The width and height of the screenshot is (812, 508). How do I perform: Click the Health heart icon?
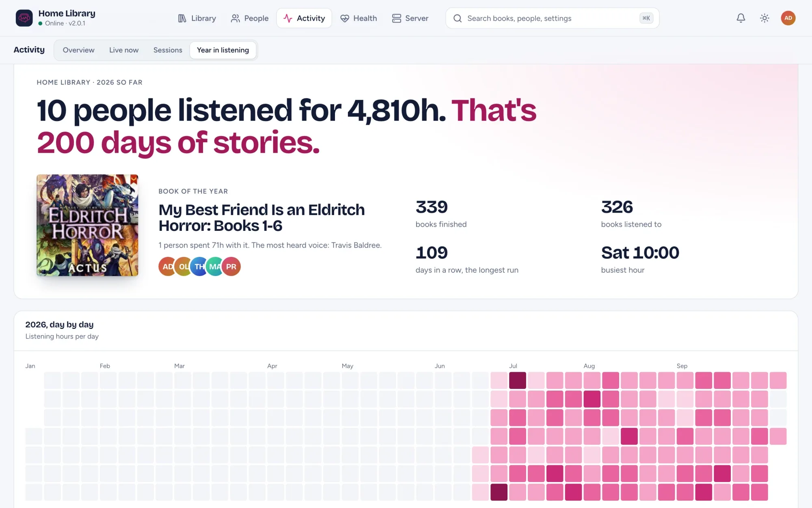click(345, 18)
